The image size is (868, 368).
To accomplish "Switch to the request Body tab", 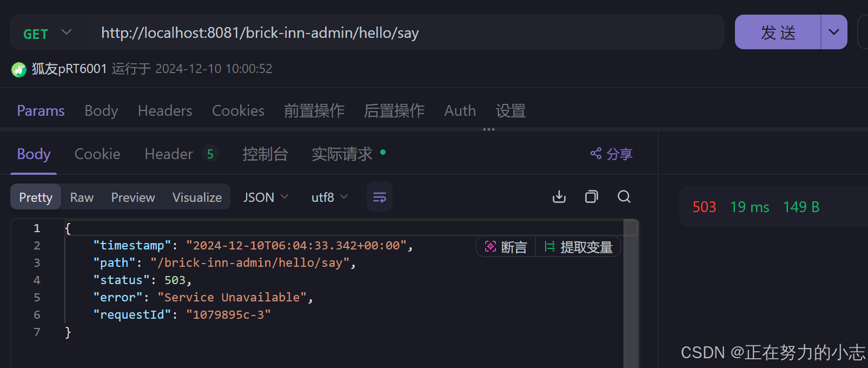I will click(x=101, y=110).
